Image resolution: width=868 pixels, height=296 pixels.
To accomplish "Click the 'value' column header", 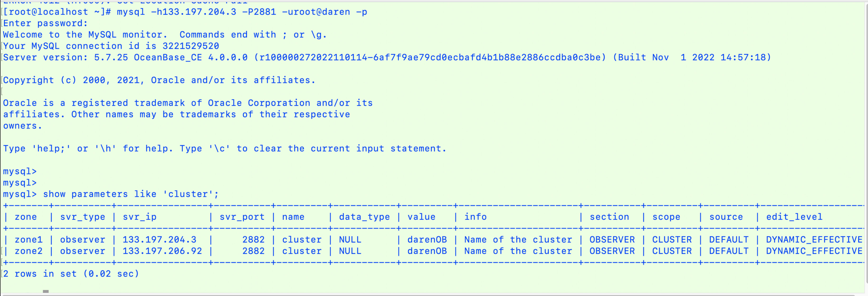I will [x=421, y=217].
